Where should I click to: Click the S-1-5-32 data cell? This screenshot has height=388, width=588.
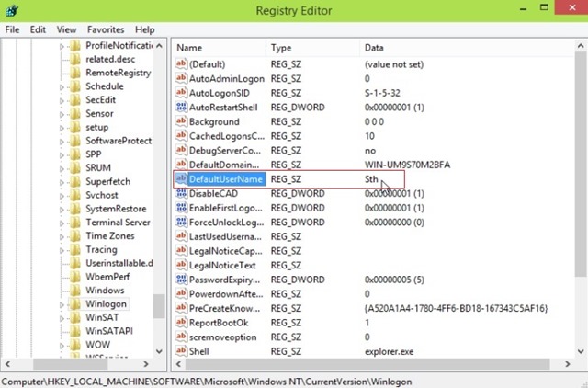point(382,93)
